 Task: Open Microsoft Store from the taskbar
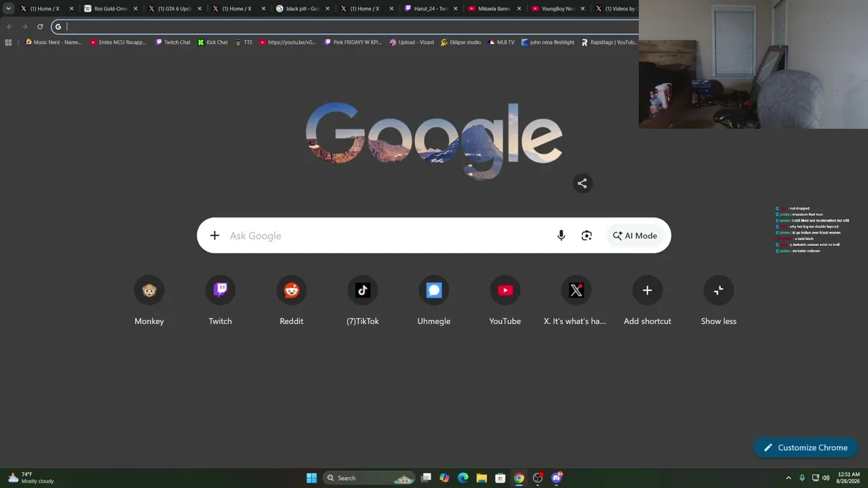click(500, 478)
